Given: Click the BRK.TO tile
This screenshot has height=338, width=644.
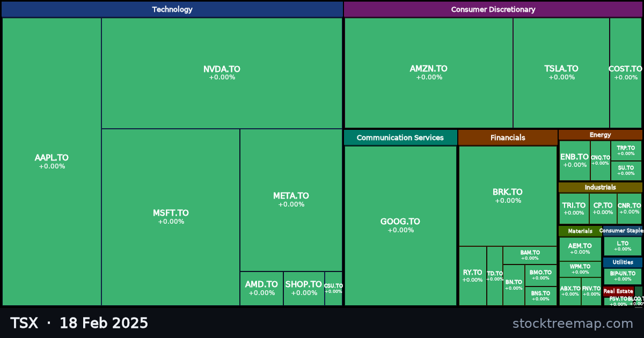Looking at the screenshot, I should pyautogui.click(x=508, y=196).
